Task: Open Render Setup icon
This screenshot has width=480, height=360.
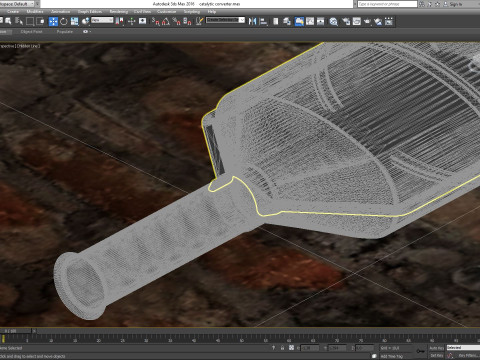Action: click(346, 22)
